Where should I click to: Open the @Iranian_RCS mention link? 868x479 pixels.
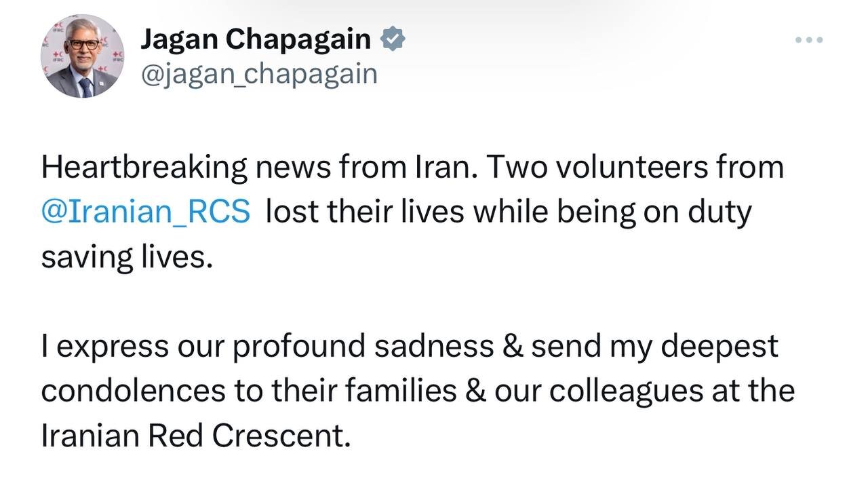146,212
